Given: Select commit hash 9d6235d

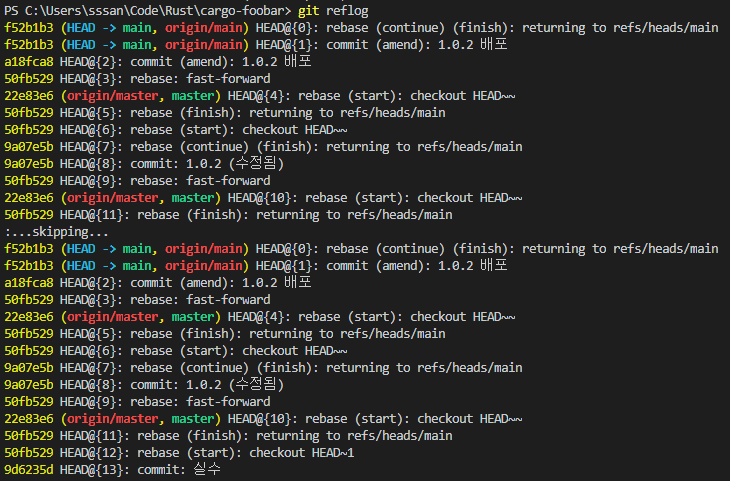Looking at the screenshot, I should tap(28, 469).
